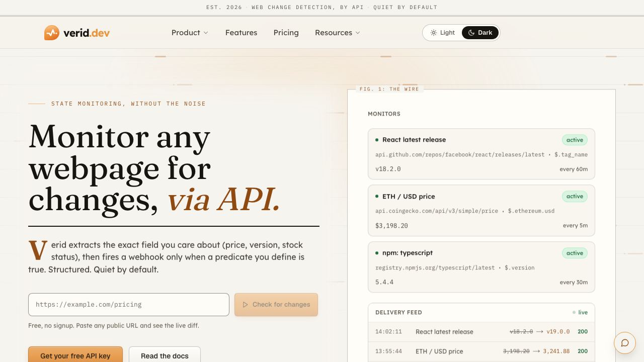
Task: Click Get your free API key
Action: pos(75,354)
